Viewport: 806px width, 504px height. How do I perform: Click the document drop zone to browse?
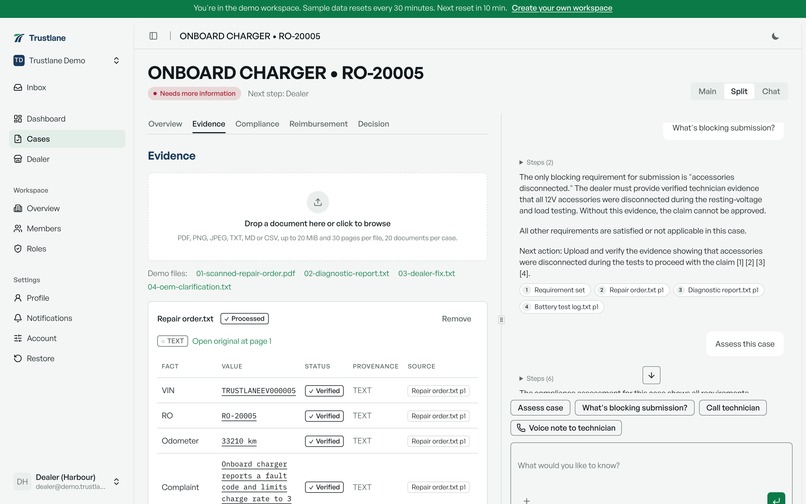318,217
